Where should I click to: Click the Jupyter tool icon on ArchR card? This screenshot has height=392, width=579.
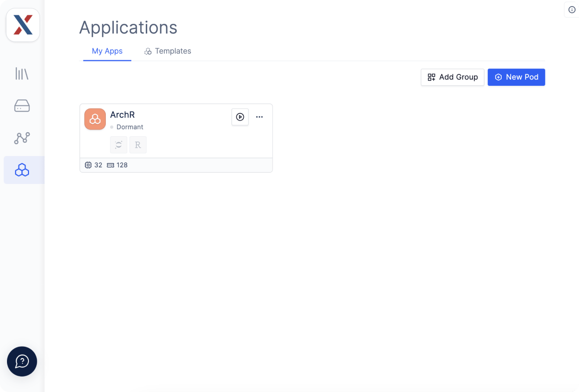coord(118,145)
